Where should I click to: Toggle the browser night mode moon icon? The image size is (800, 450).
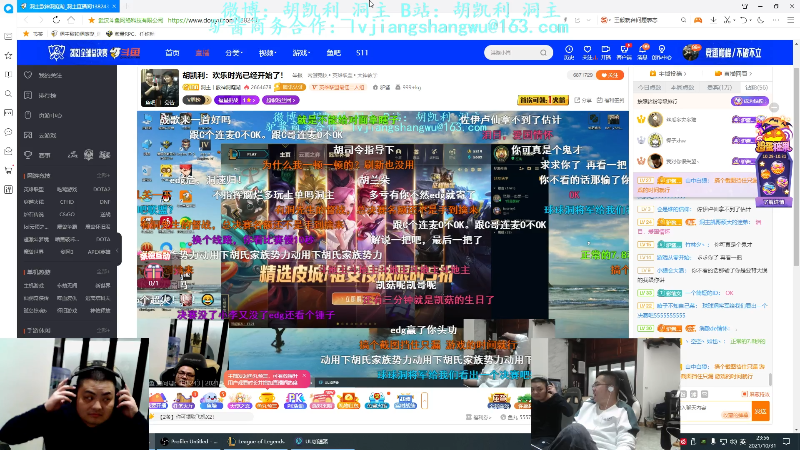tap(760, 20)
